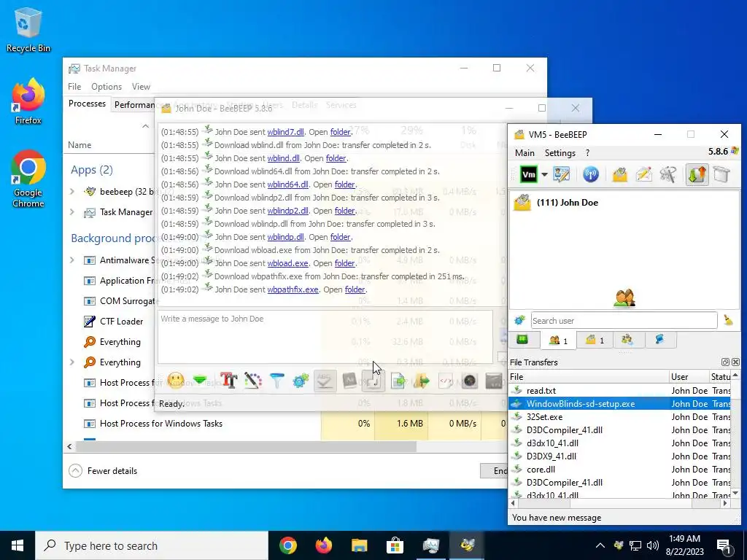Click the broom clear search icon
The image size is (747, 560).
tap(728, 321)
